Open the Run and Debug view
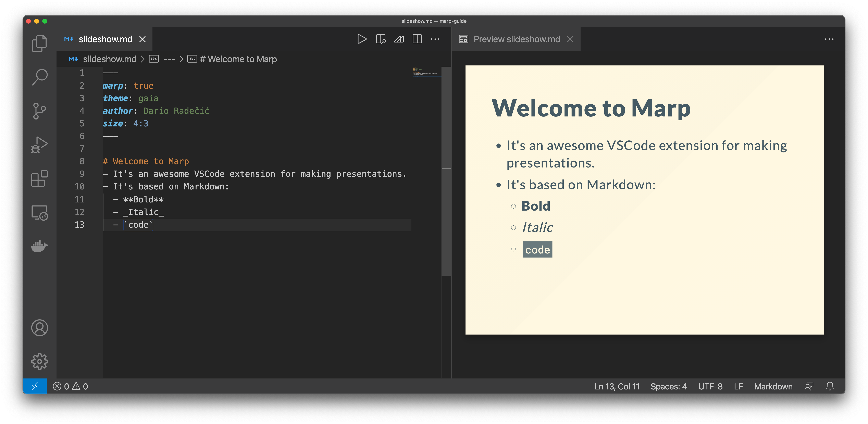Image resolution: width=868 pixels, height=424 pixels. pyautogui.click(x=39, y=145)
